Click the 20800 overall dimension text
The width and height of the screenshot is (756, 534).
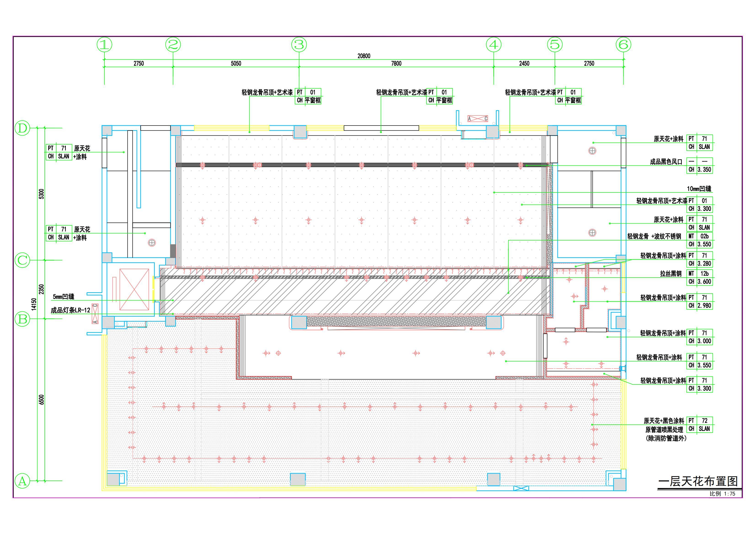tap(364, 56)
